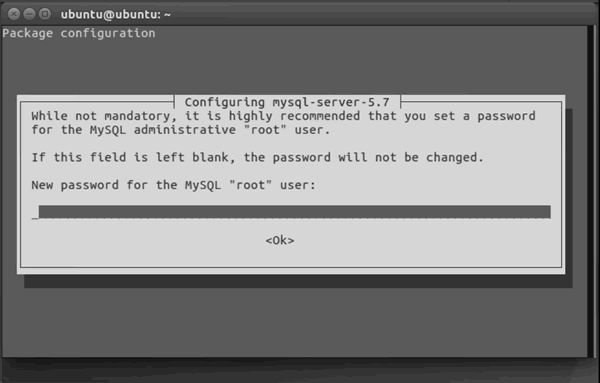Click the <Ok> button in the dialog
This screenshot has width=600, height=383.
(x=280, y=240)
